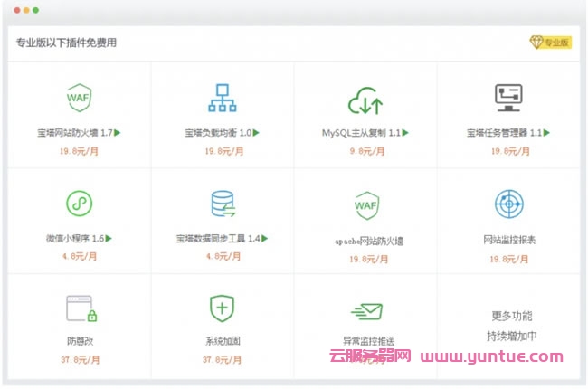Select the 宝塔负载均衡 network icon
Screen dimensions: 588x389
click(x=222, y=96)
